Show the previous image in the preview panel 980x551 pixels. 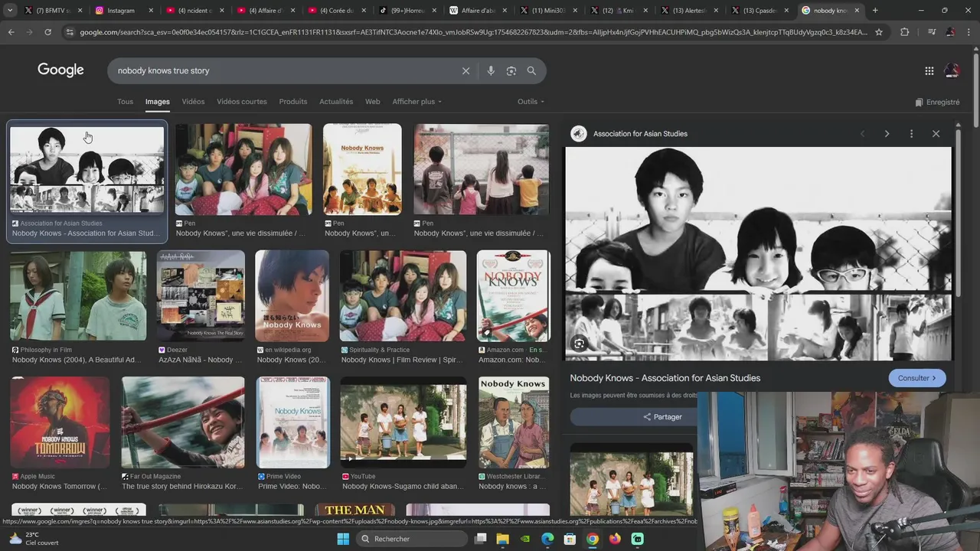click(x=862, y=134)
